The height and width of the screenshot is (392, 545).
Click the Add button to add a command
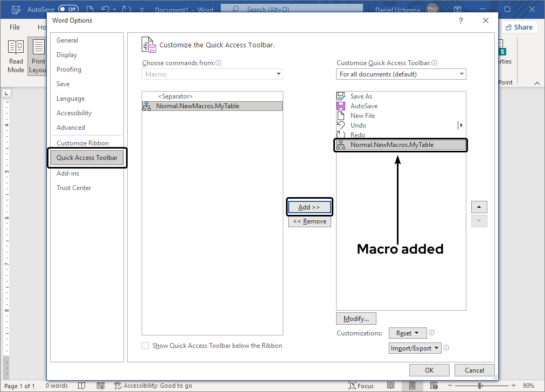(x=309, y=207)
